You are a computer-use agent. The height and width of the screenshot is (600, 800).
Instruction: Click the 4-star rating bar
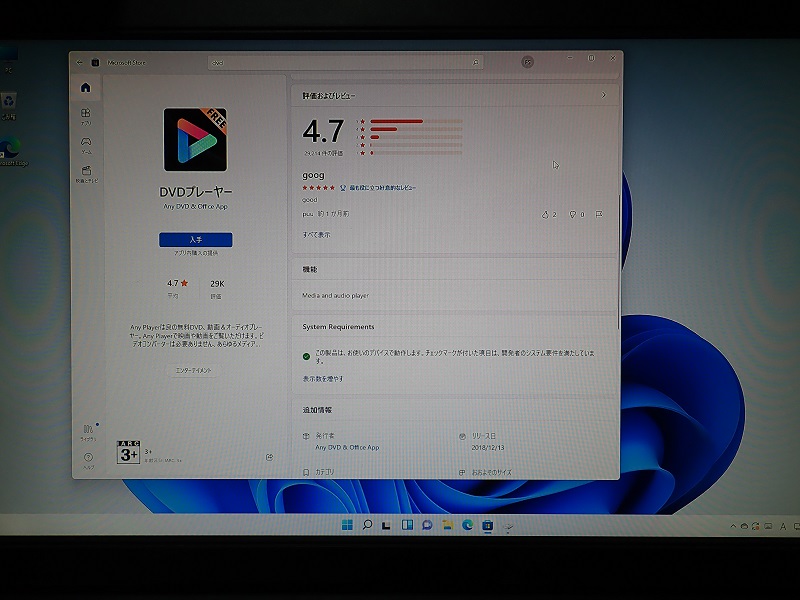416,129
